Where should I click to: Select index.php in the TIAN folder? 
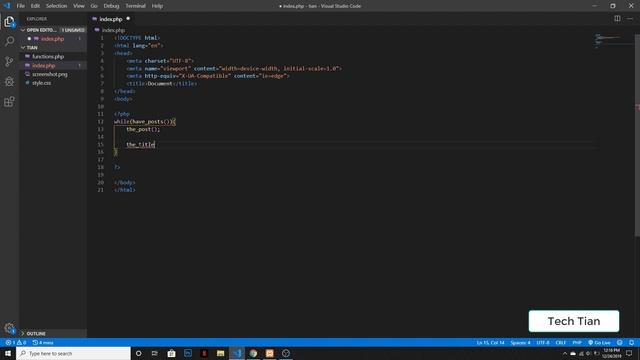pos(43,65)
